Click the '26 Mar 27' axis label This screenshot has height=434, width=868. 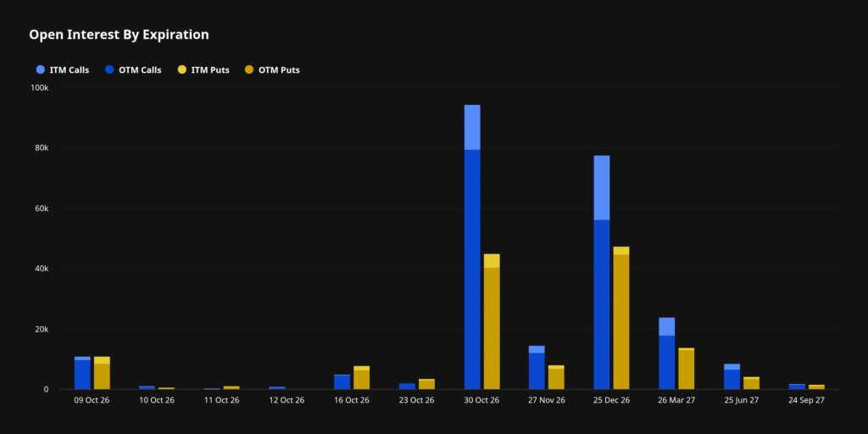point(677,400)
